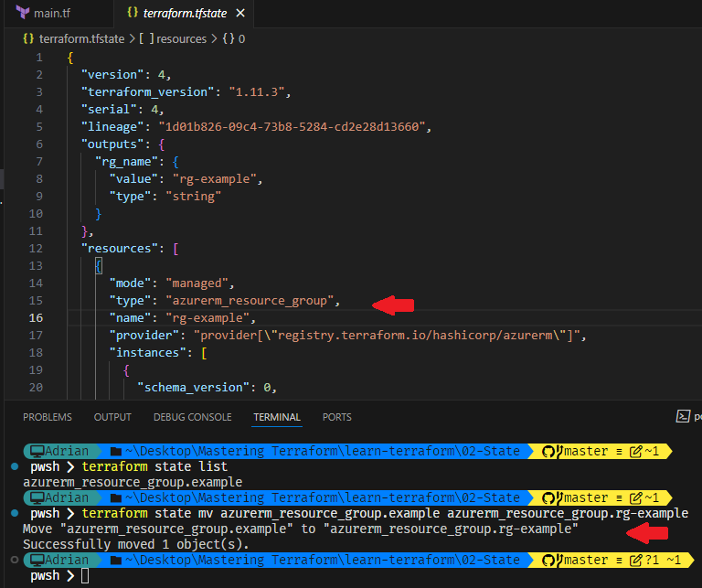702x588 pixels.
Task: Click the Terraform icon on main.tf tab
Action: (22, 13)
